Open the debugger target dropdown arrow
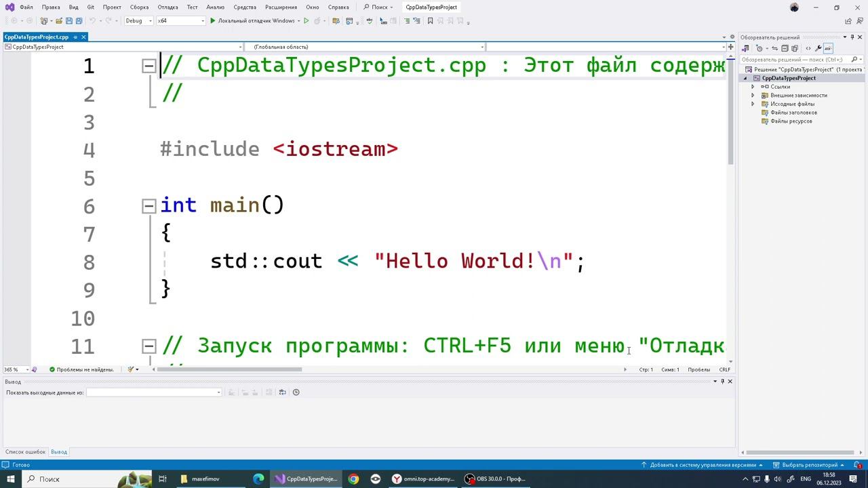The width and height of the screenshot is (868, 488). pyautogui.click(x=298, y=21)
